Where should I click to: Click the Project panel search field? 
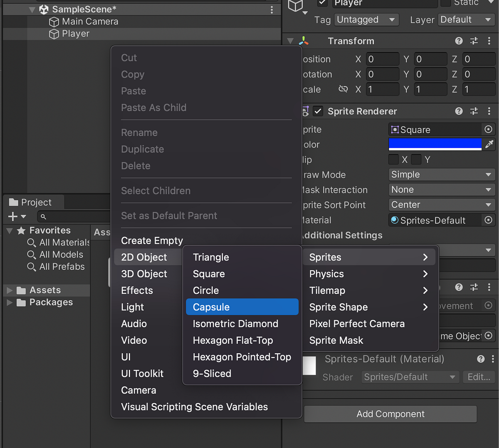(75, 216)
